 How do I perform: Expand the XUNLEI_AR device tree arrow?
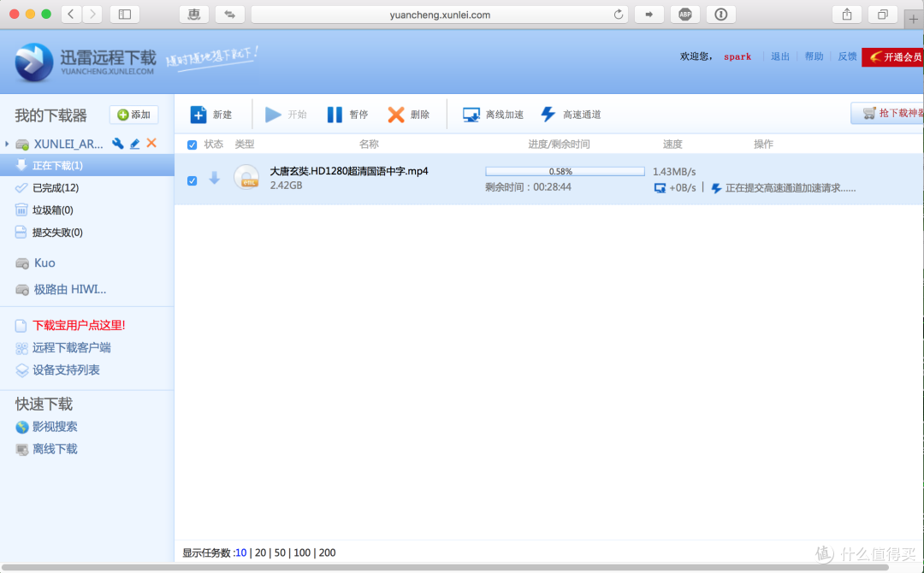point(7,144)
